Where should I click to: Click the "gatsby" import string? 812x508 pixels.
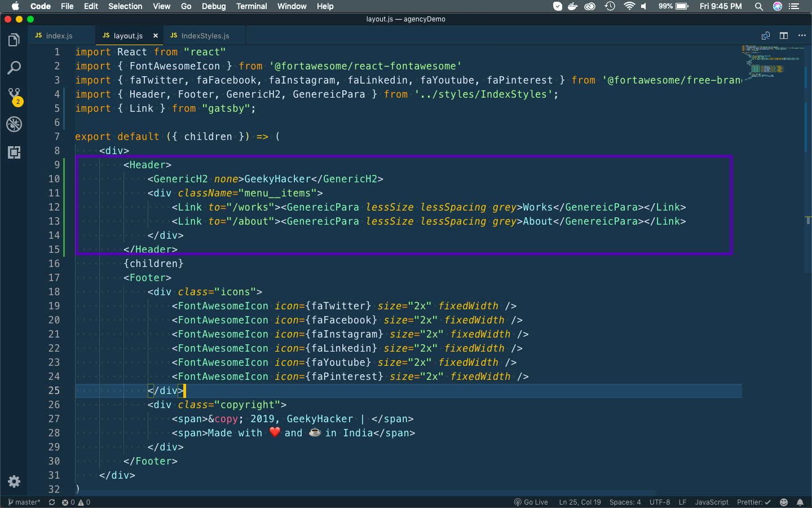point(226,108)
